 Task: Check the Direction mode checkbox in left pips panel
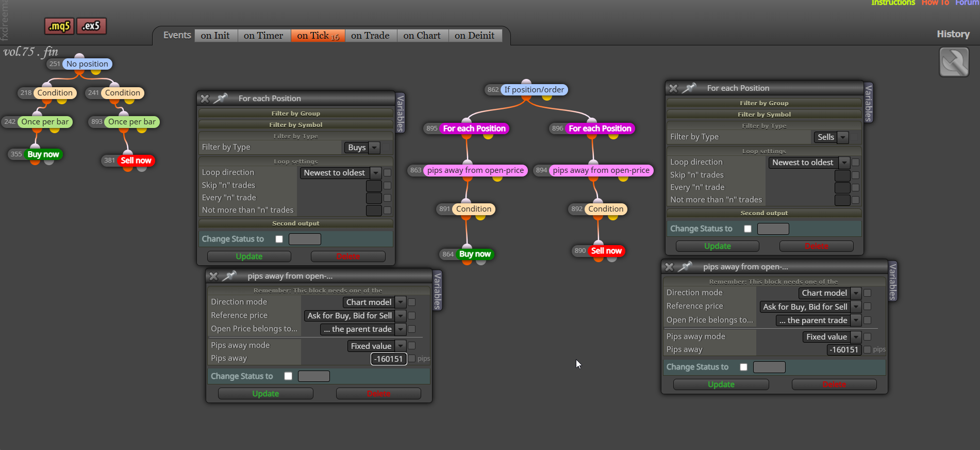[x=411, y=302]
